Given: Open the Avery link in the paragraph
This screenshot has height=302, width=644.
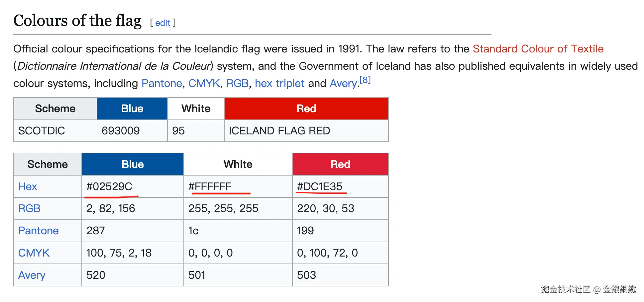Looking at the screenshot, I should click(343, 83).
